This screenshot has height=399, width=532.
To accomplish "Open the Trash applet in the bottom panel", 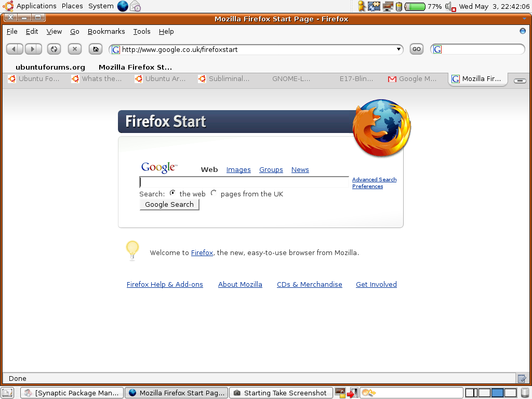I will 525,393.
